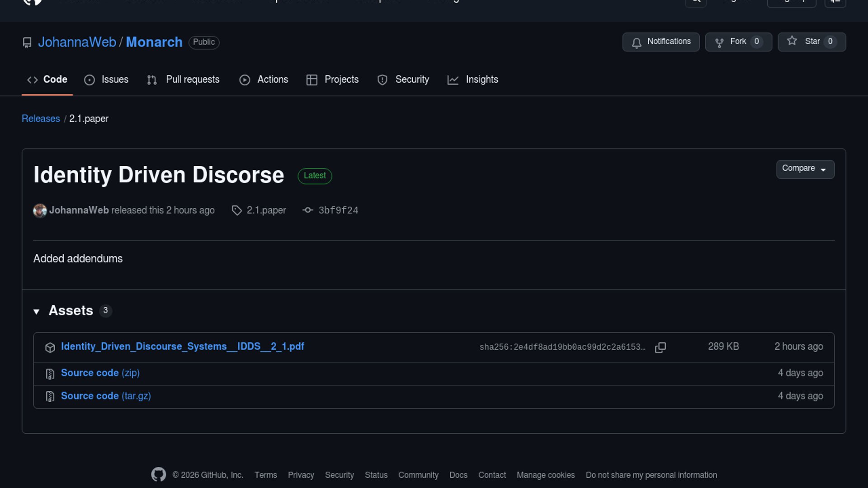
Task: Click the tag icon next to 2.1.paper
Action: 236,211
